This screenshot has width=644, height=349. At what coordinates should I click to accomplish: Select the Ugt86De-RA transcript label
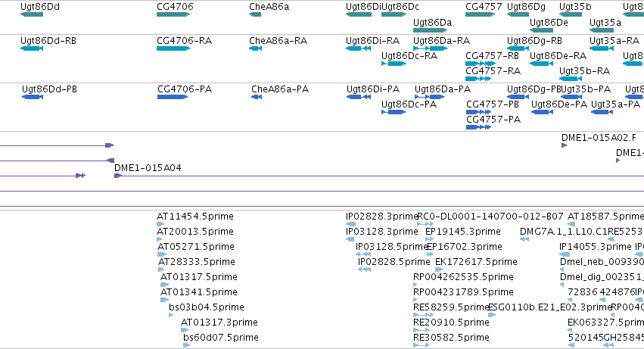coord(558,56)
